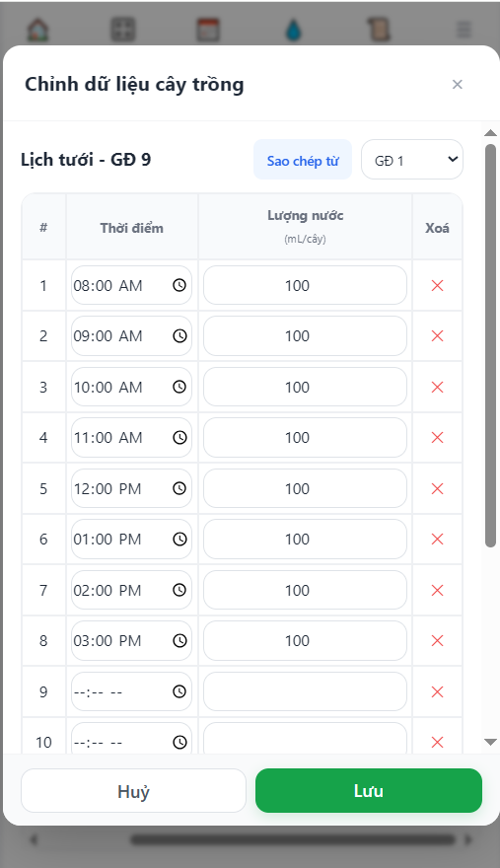The width and height of the screenshot is (500, 868).
Task: Open time picker on empty row 9
Action: click(x=179, y=691)
